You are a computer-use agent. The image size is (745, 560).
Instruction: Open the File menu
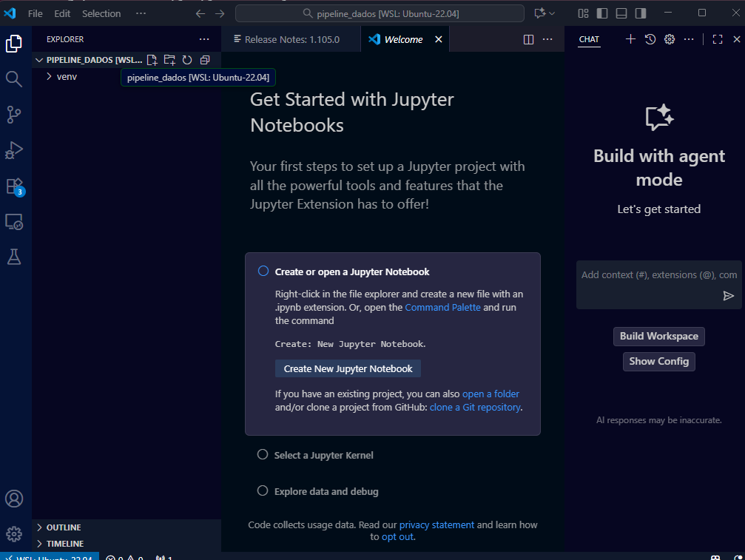[x=36, y=14]
